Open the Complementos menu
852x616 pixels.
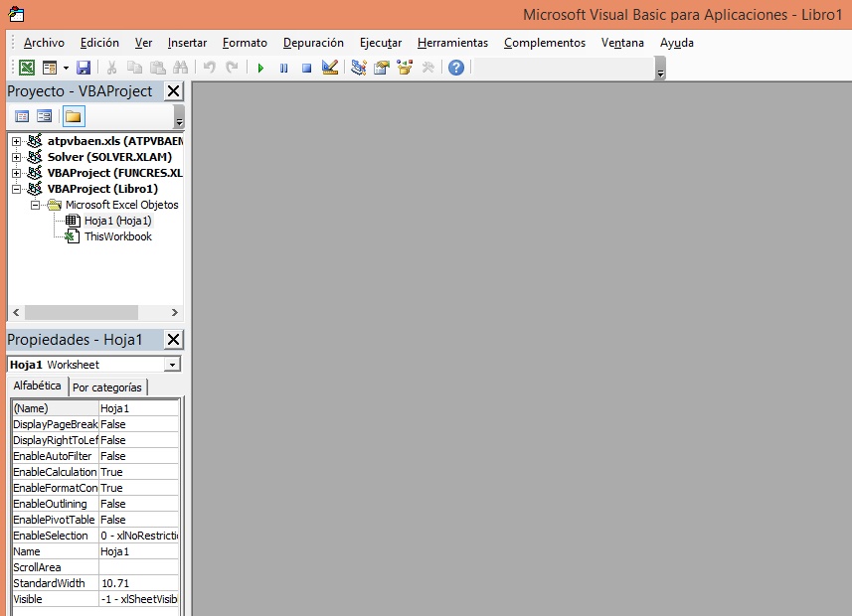click(x=545, y=43)
